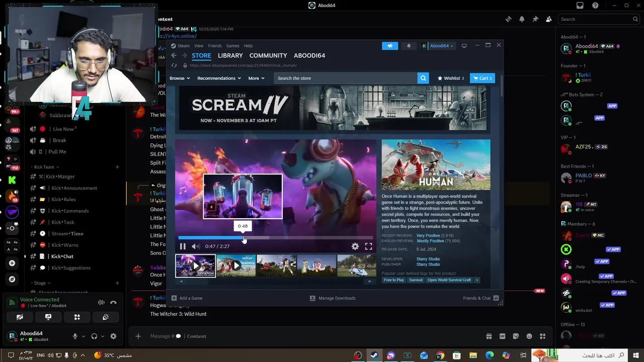Screen dimensions: 644x362
Task: Switch to the LIBRARY tab
Action: 230,56
